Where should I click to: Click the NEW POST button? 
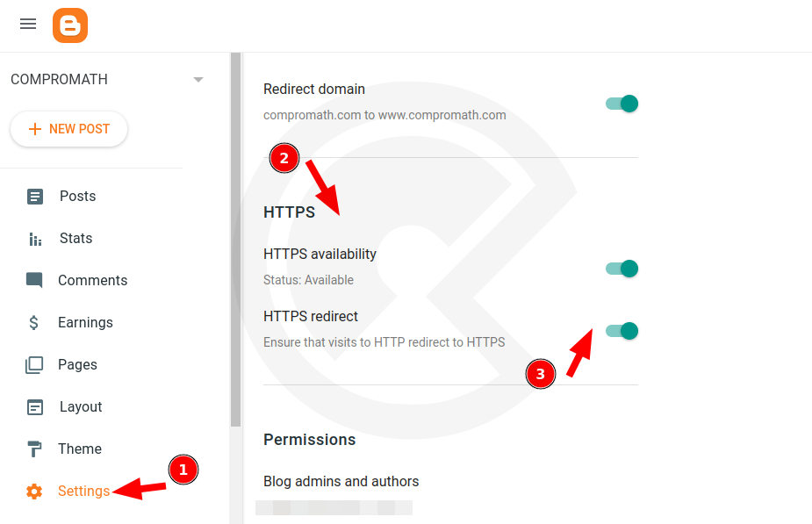coord(68,129)
